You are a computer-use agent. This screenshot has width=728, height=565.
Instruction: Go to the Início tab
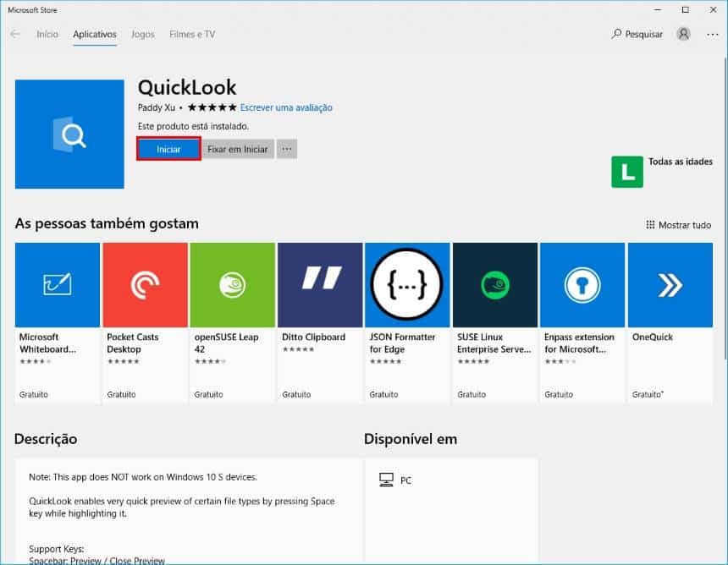47,35
